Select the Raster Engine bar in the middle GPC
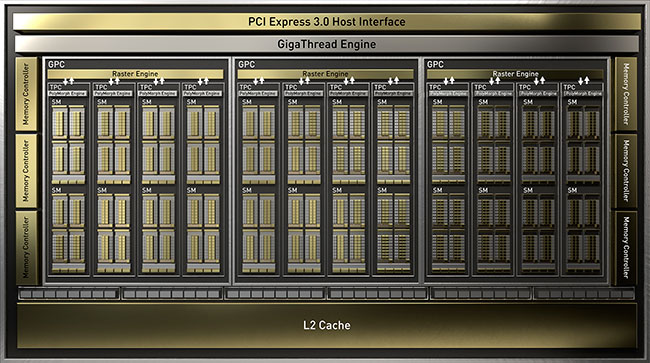Viewport: 650px width, 363px height. point(325,74)
